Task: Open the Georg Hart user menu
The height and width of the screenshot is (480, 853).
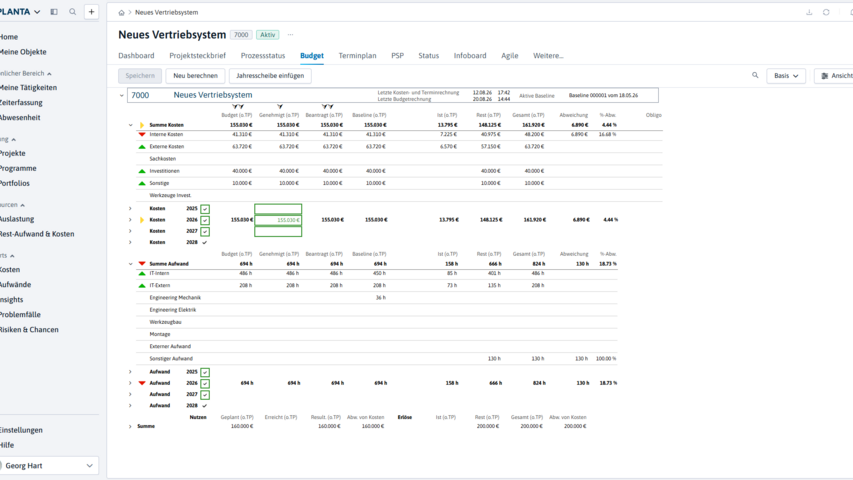Action: pyautogui.click(x=48, y=466)
